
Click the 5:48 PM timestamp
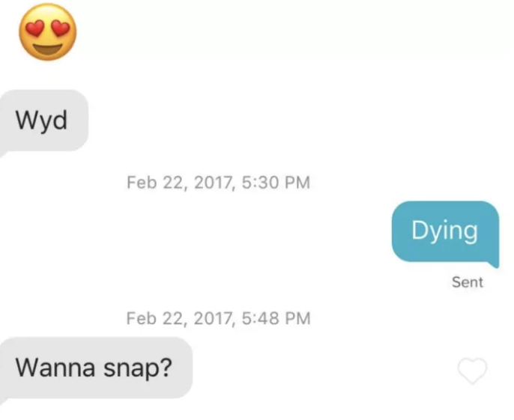(276, 318)
